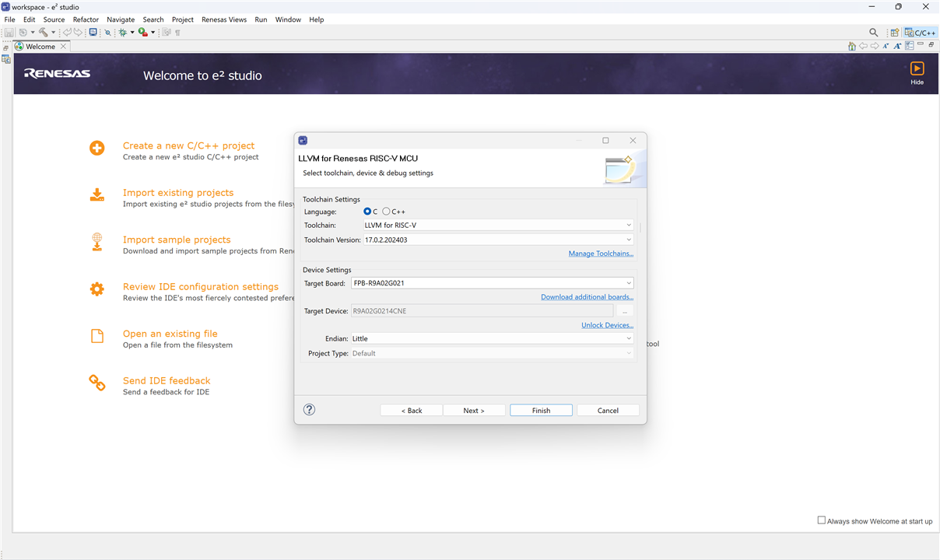Click the gear icon for IDE configuration
This screenshot has height=560, width=940.
96,289
